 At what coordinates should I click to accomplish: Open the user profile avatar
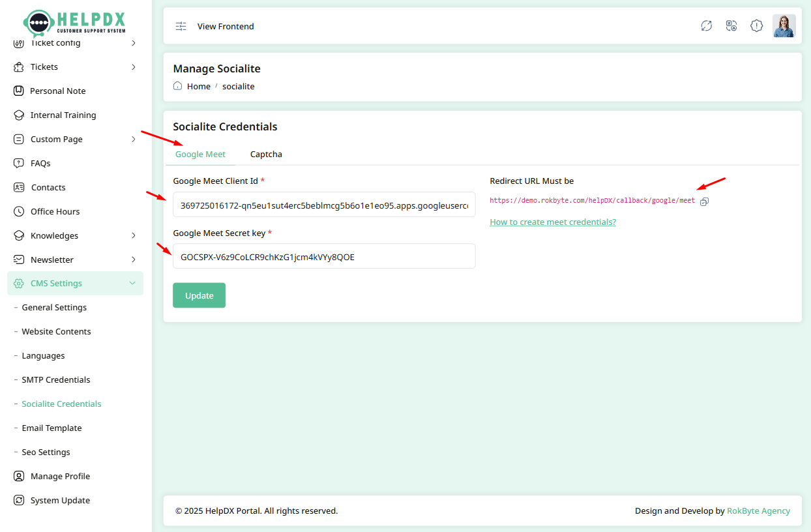(784, 26)
